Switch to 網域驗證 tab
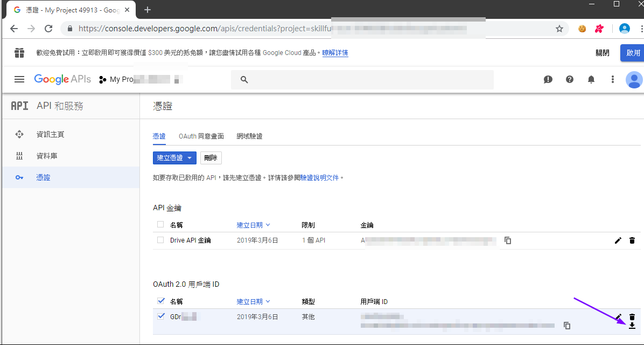This screenshot has width=644, height=345. pyautogui.click(x=249, y=136)
